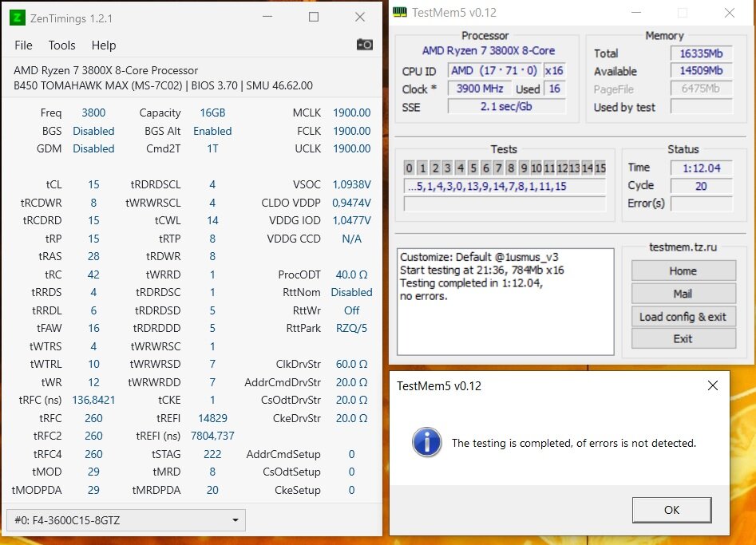This screenshot has height=545, width=756.
Task: Click the CLDO VDDP value 0,9474V
Action: (x=351, y=203)
